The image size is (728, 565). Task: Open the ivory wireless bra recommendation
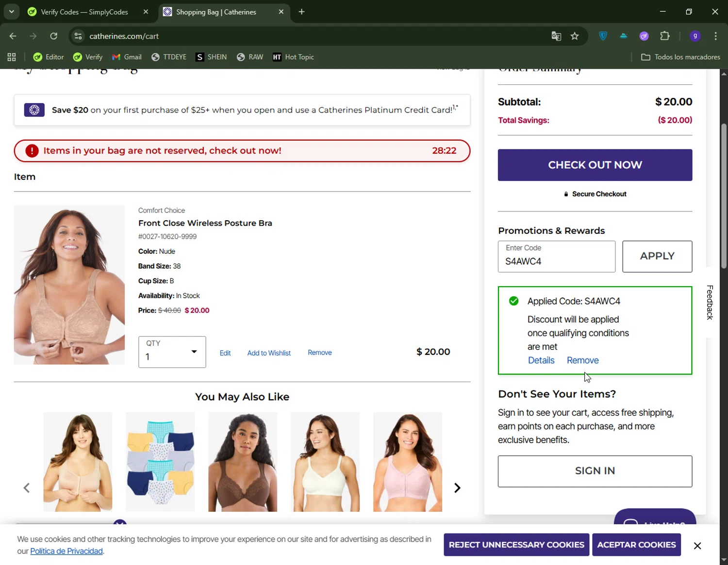click(325, 462)
